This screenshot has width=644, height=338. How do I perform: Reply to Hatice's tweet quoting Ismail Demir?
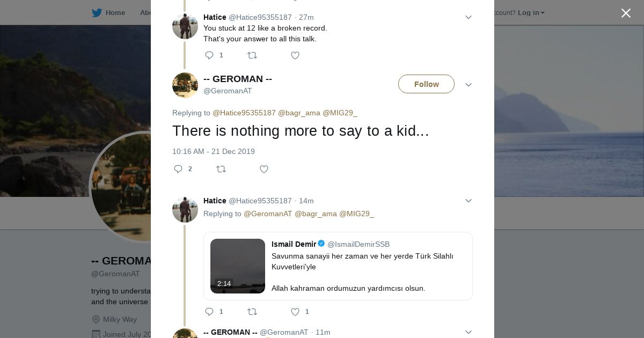click(210, 312)
